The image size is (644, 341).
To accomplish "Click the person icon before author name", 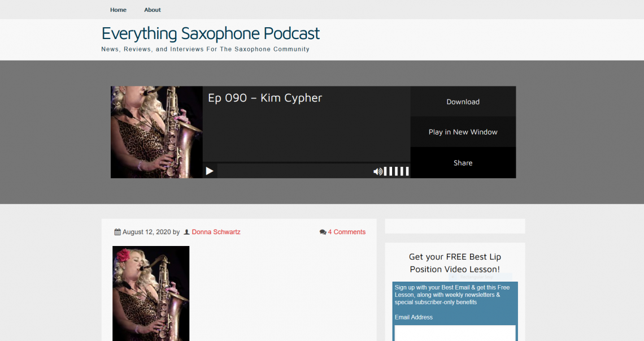I will (186, 232).
